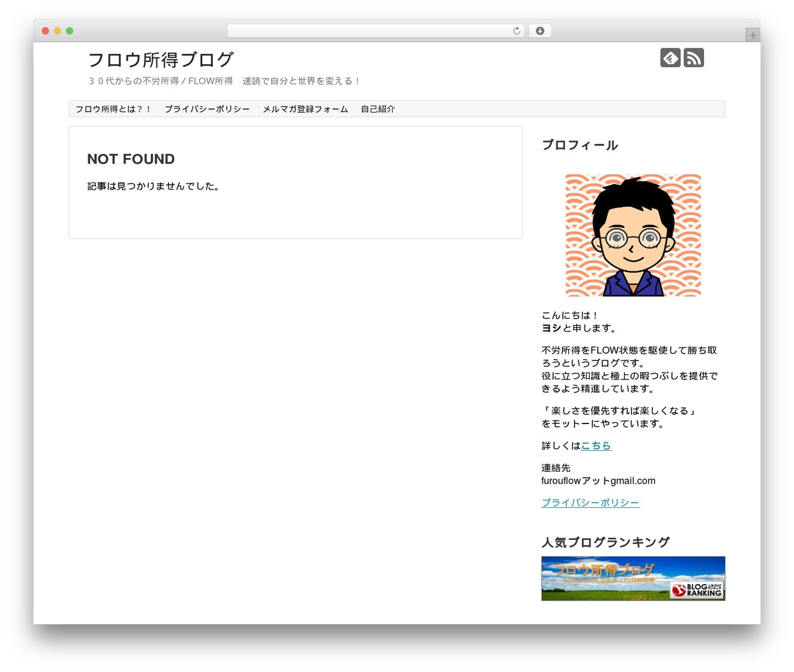Click the red close window button
The width and height of the screenshot is (794, 672).
(x=45, y=31)
